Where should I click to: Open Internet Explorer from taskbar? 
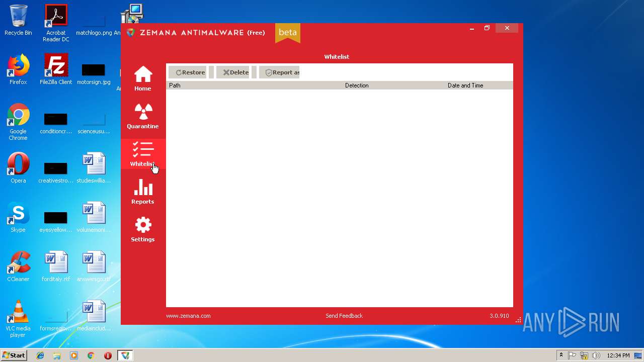pyautogui.click(x=40, y=355)
